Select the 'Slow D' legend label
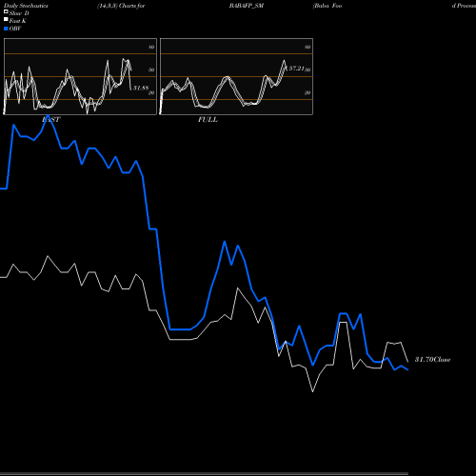This screenshot has height=476, width=476. point(19,13)
